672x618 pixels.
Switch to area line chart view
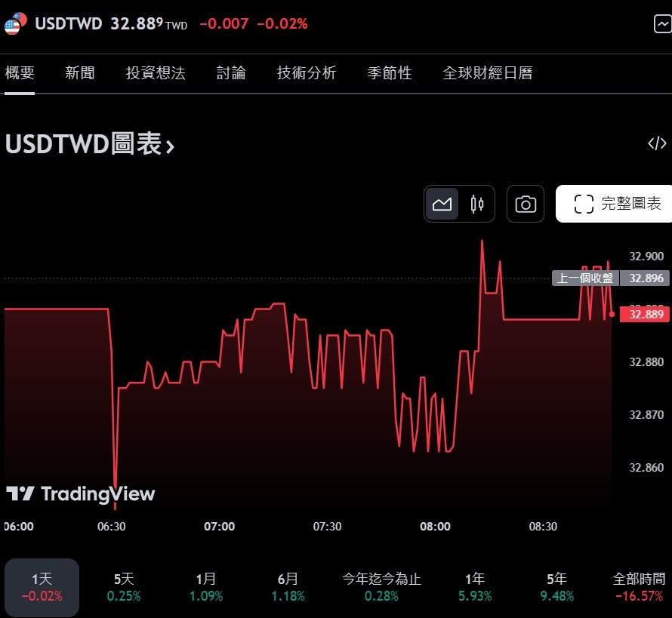[442, 204]
